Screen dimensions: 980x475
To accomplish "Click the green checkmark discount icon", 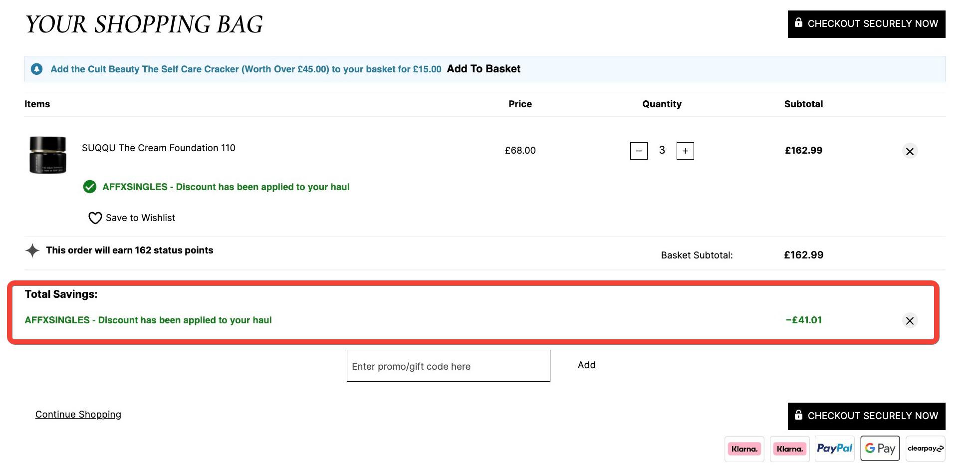I will 90,187.
